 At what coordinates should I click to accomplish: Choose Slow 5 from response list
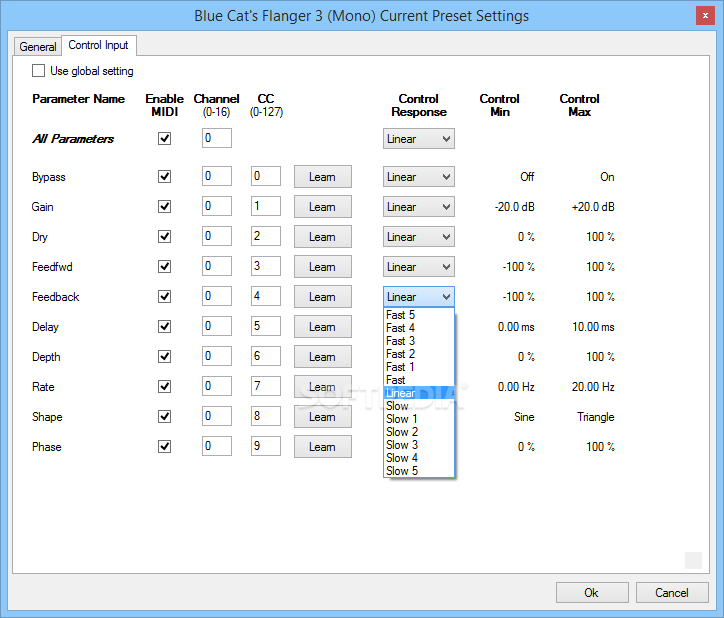pyautogui.click(x=419, y=471)
